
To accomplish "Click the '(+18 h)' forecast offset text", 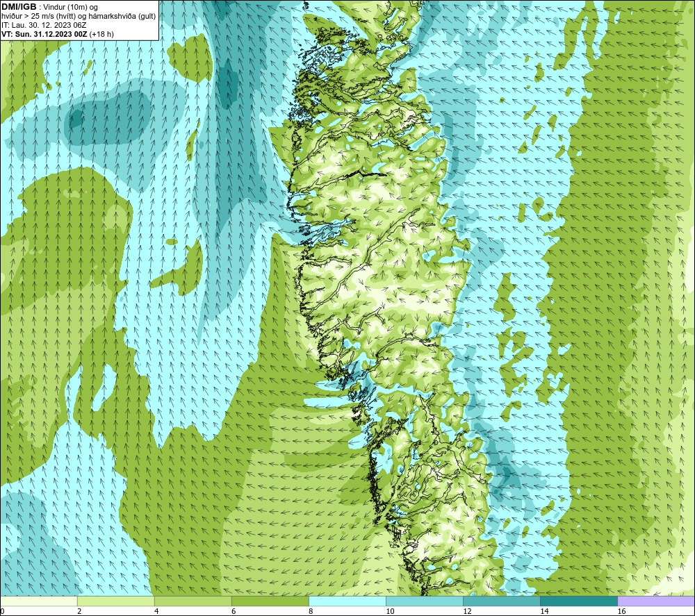I will pos(101,34).
